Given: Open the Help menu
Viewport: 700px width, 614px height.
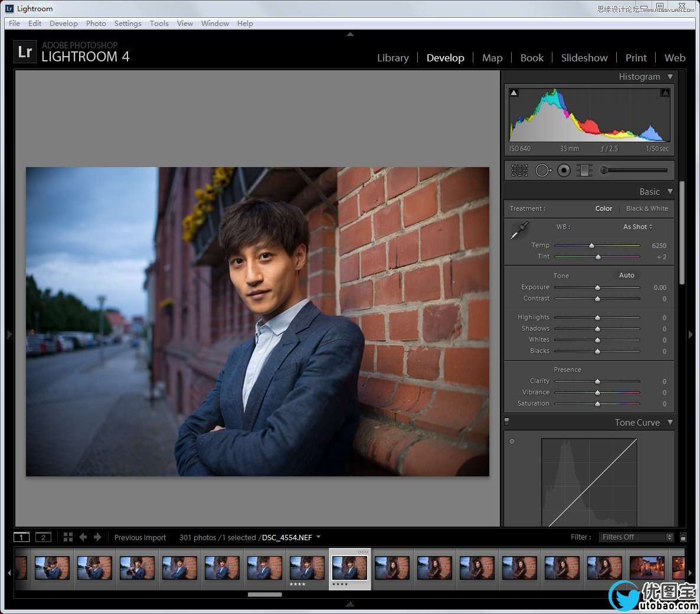Looking at the screenshot, I should [244, 23].
